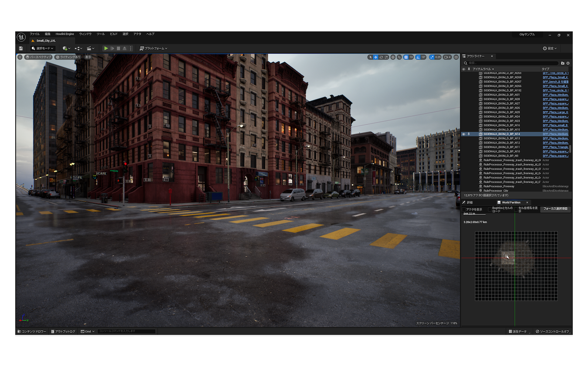Close the World Partition tab
Viewport: 588px width, 368px height.
pyautogui.click(x=527, y=202)
